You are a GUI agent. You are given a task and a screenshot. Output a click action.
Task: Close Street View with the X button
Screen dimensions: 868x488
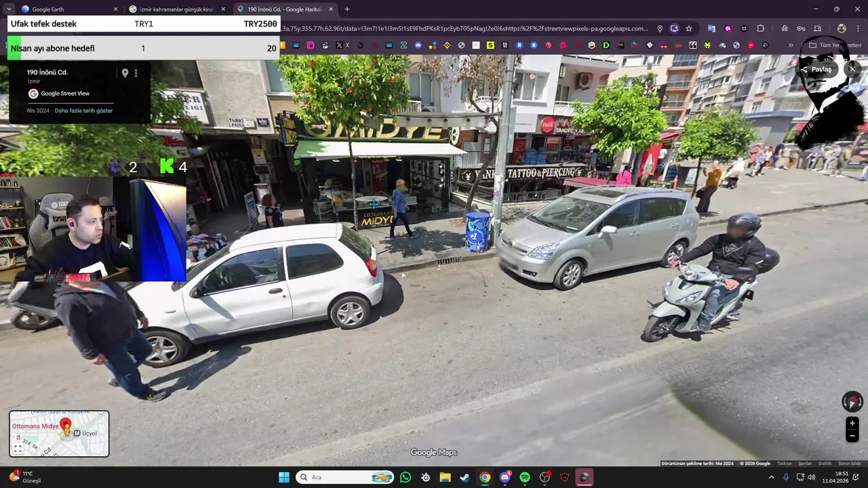click(x=852, y=69)
